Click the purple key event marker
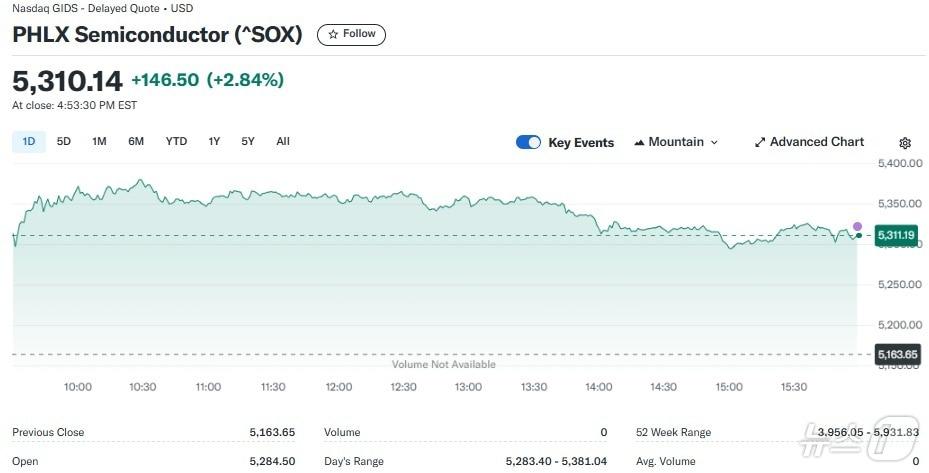The width and height of the screenshot is (929, 473). [x=857, y=226]
